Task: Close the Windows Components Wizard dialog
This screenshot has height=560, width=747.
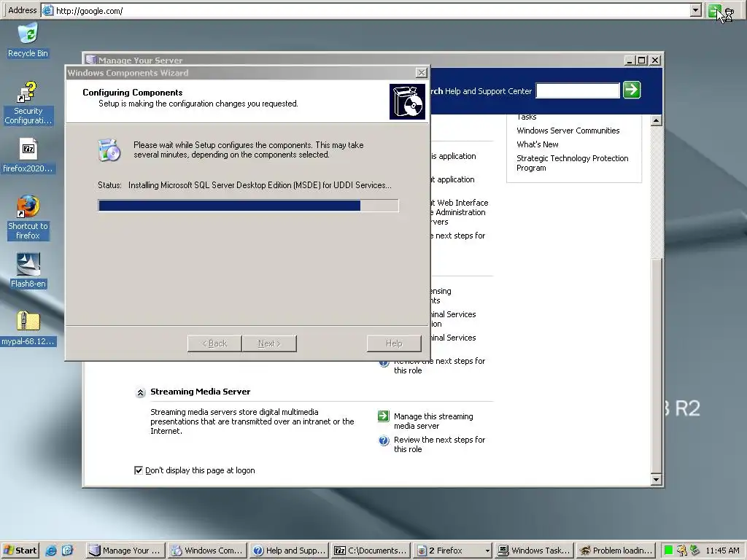Action: 421,72
